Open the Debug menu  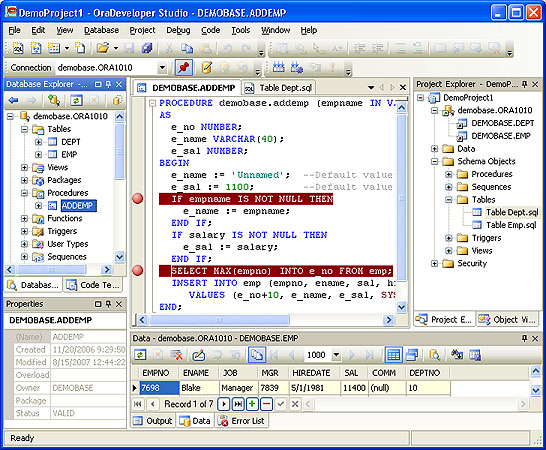[x=178, y=30]
